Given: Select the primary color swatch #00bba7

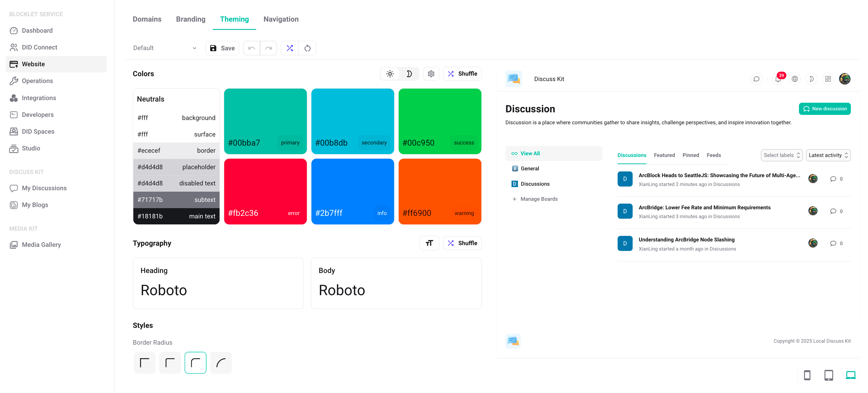Looking at the screenshot, I should click(265, 121).
